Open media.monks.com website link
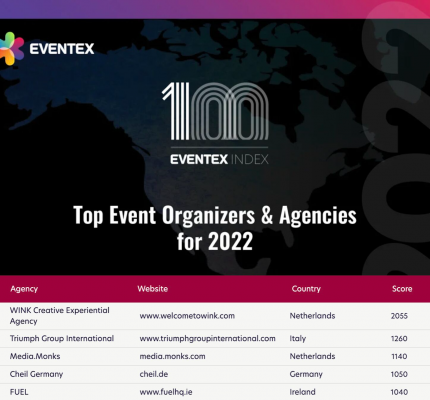 click(x=172, y=356)
